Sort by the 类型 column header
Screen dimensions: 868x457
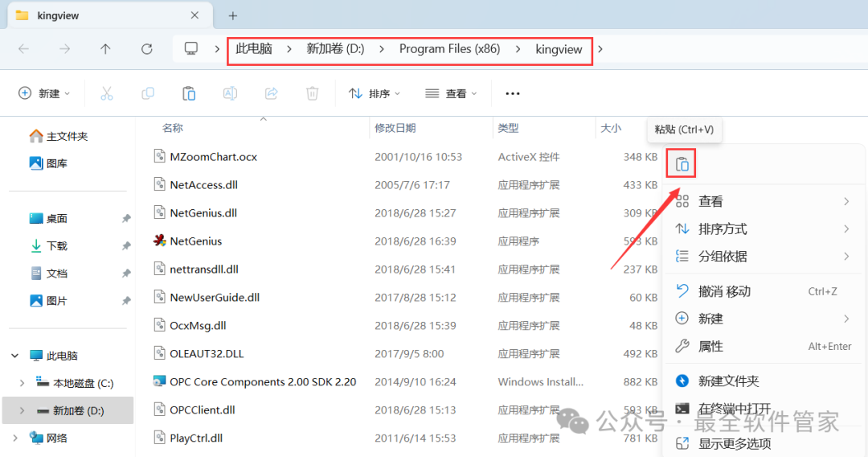point(508,128)
